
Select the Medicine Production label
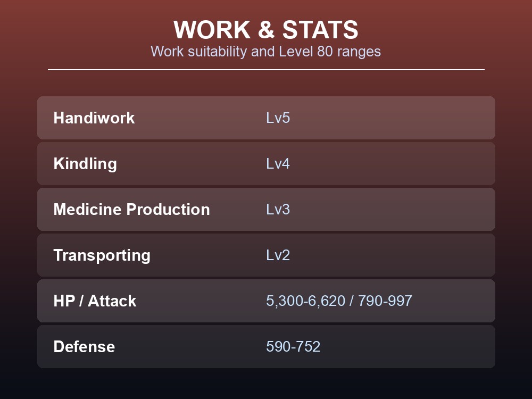[x=131, y=209]
